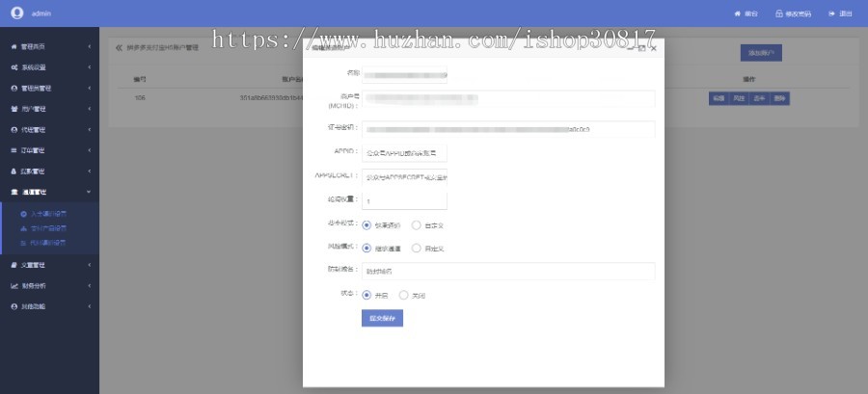Focus the 轮询权重 input field
The image size is (868, 394).
[404, 201]
